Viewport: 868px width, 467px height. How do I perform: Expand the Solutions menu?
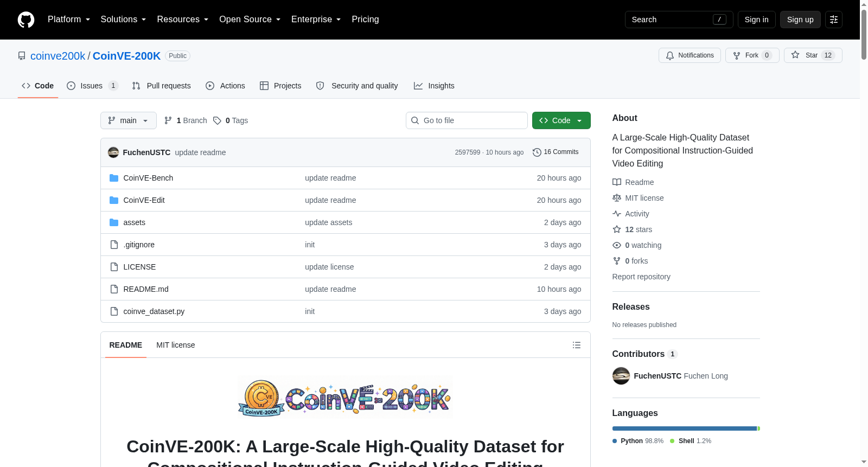point(123,20)
